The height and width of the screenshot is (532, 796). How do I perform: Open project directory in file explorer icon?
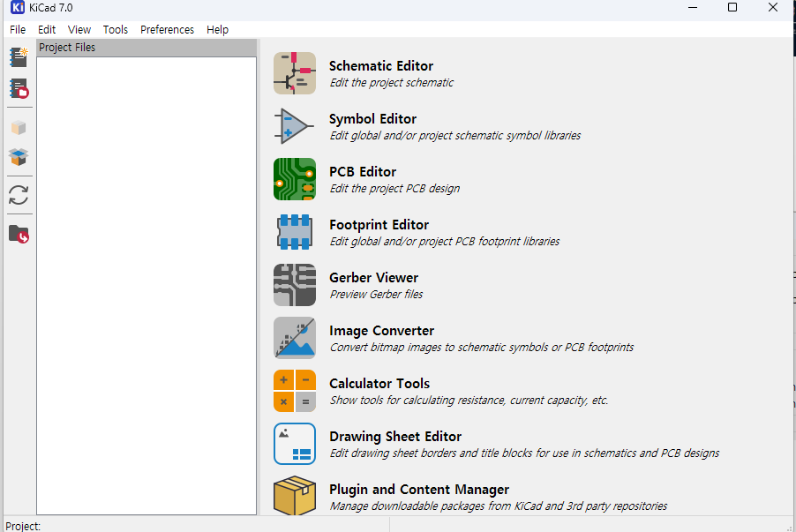[x=19, y=234]
